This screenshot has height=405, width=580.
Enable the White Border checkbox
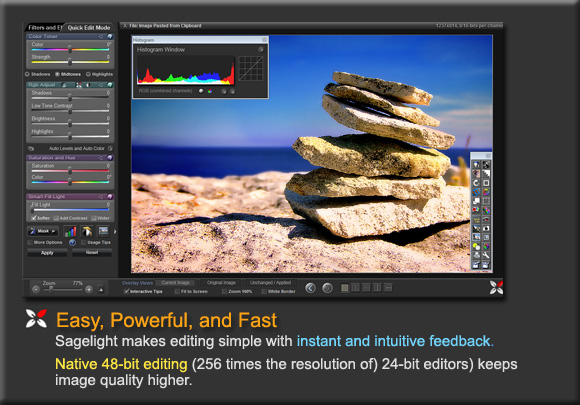[264, 291]
